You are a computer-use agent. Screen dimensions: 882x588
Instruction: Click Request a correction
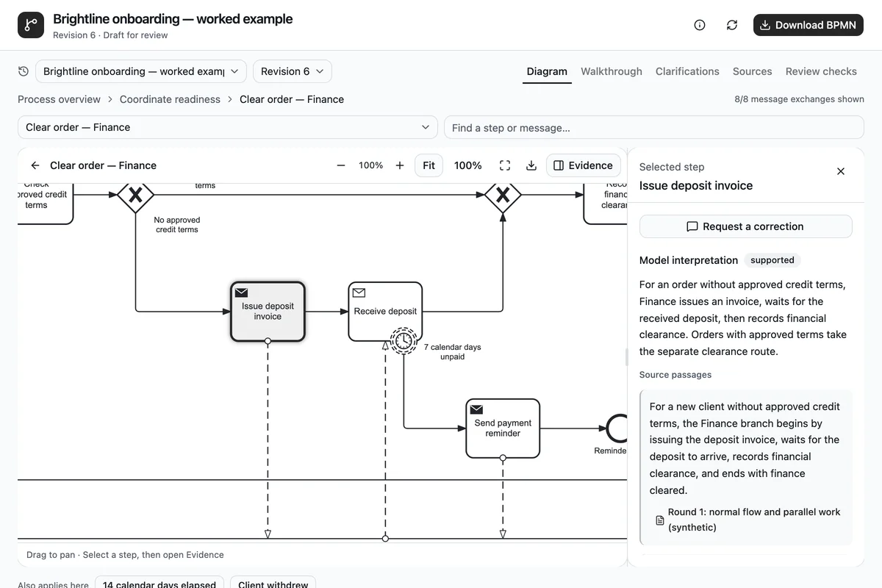746,226
